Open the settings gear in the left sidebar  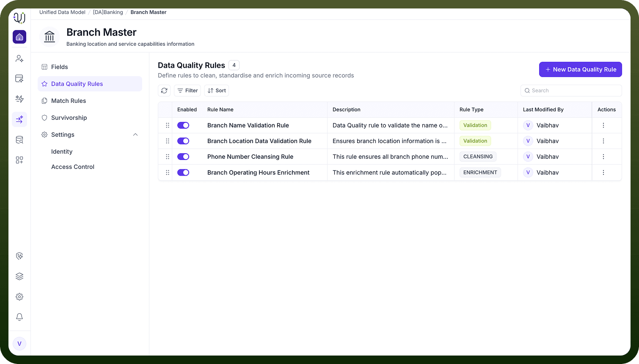point(19,297)
